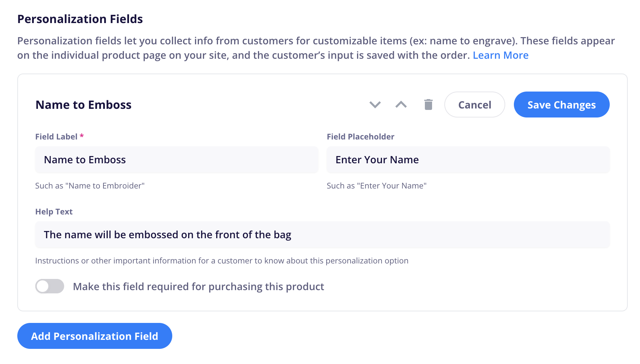Focus the Field Placeholder input box

click(x=468, y=160)
